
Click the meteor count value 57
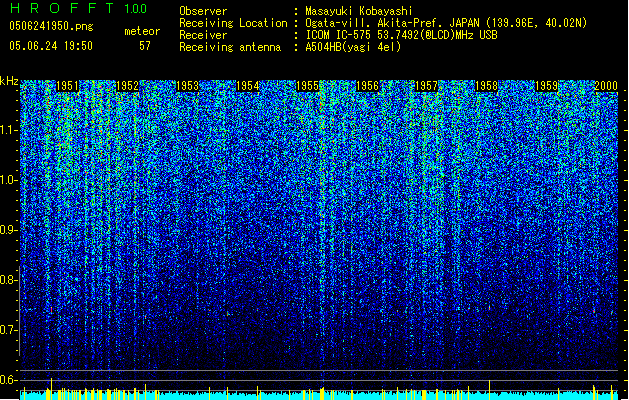(145, 46)
